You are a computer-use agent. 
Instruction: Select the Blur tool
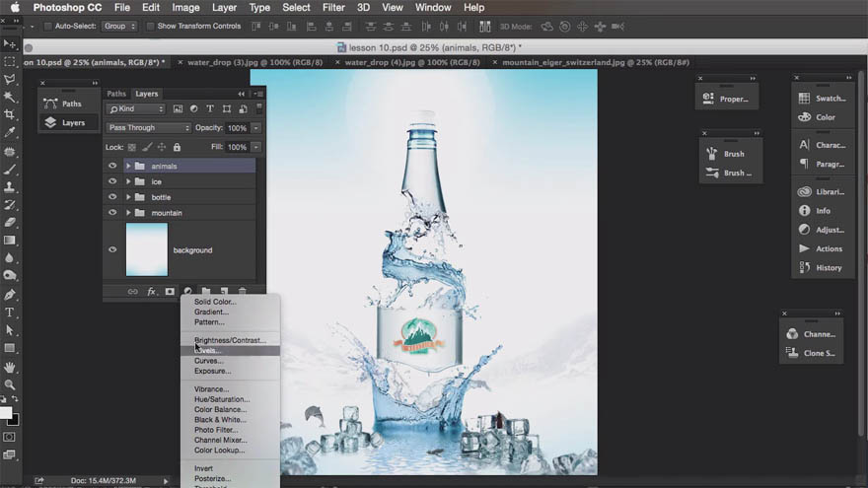click(10, 258)
